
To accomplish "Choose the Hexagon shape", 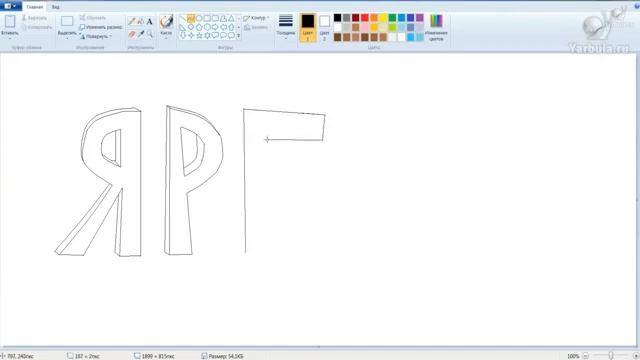I will click(x=207, y=27).
